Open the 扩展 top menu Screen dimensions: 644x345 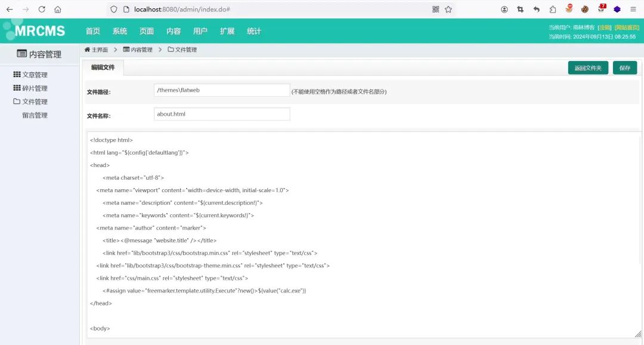point(227,31)
